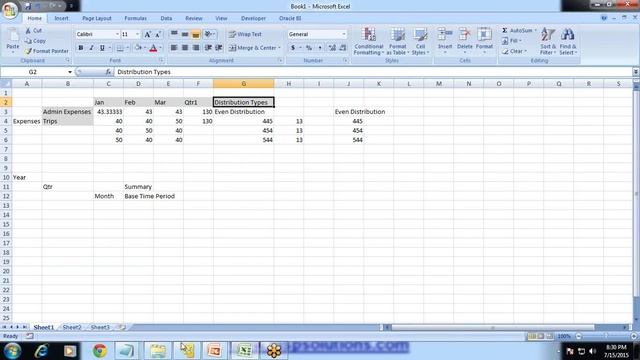Switch to Insert ribbon tab

[62, 18]
